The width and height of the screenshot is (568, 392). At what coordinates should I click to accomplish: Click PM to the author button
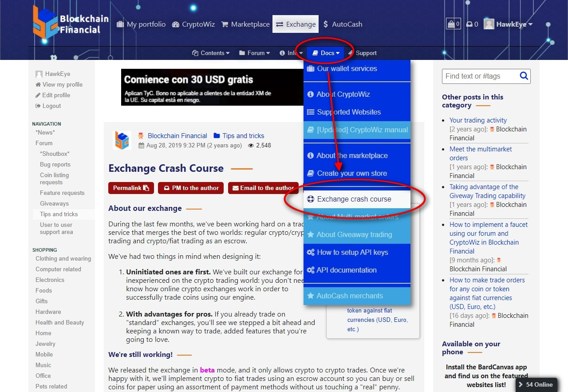(x=191, y=188)
